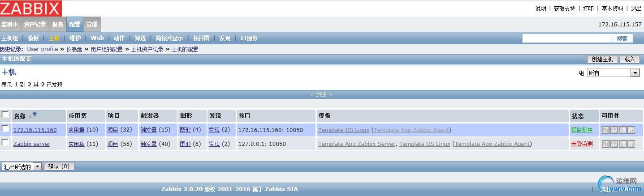Click the 载入 import button

click(630, 59)
